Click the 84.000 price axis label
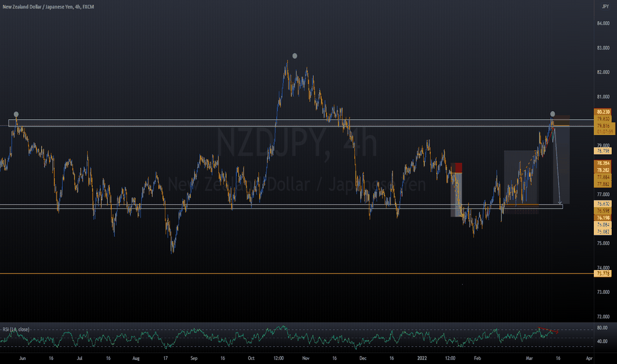The image size is (617, 364). 603,23
